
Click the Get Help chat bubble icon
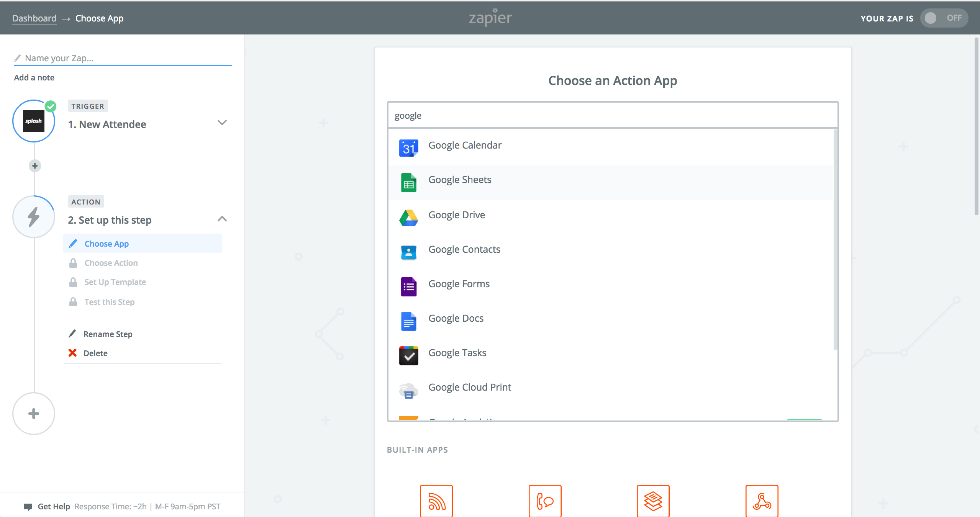click(28, 507)
